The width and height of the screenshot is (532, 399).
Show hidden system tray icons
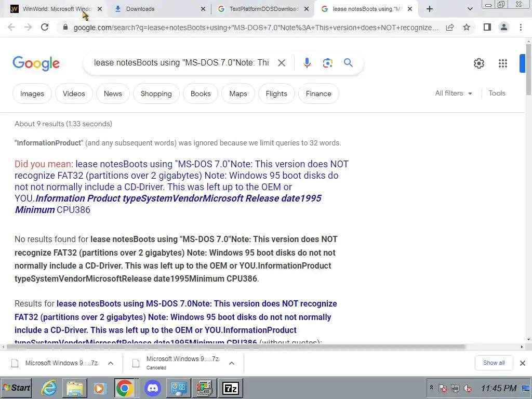coord(431,387)
